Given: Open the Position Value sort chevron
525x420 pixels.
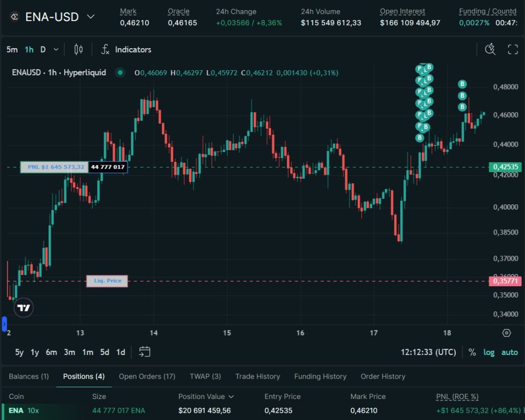Looking at the screenshot, I should tap(231, 396).
